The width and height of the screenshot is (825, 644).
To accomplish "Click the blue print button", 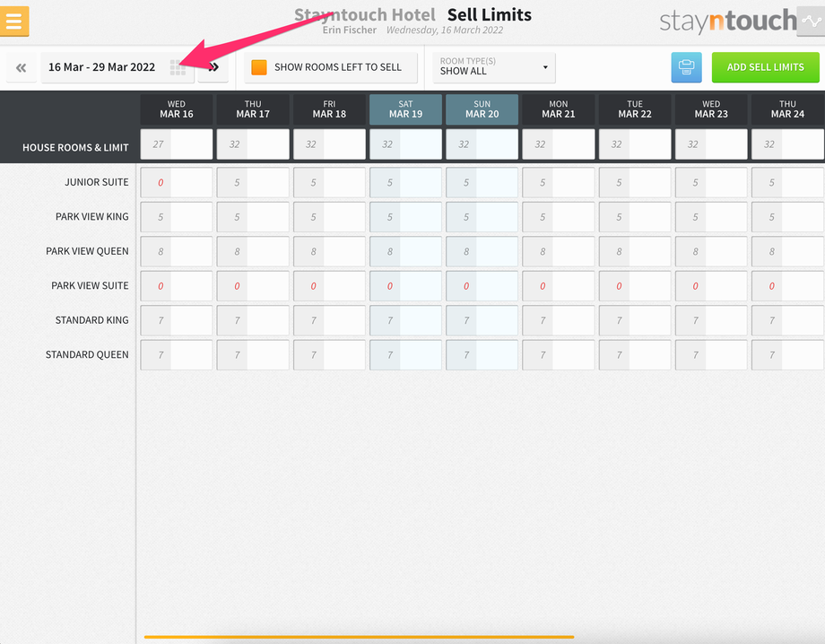I will [x=686, y=67].
